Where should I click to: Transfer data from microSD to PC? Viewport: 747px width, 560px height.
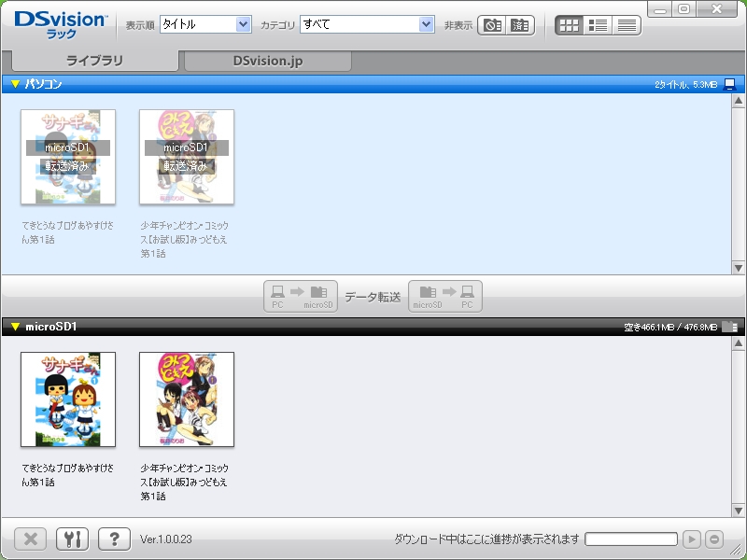(x=445, y=297)
